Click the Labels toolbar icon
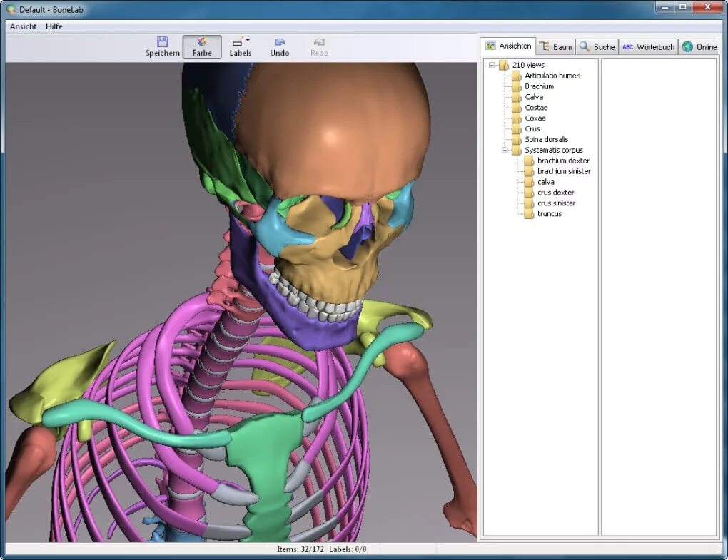The image size is (728, 560). pyautogui.click(x=237, y=42)
